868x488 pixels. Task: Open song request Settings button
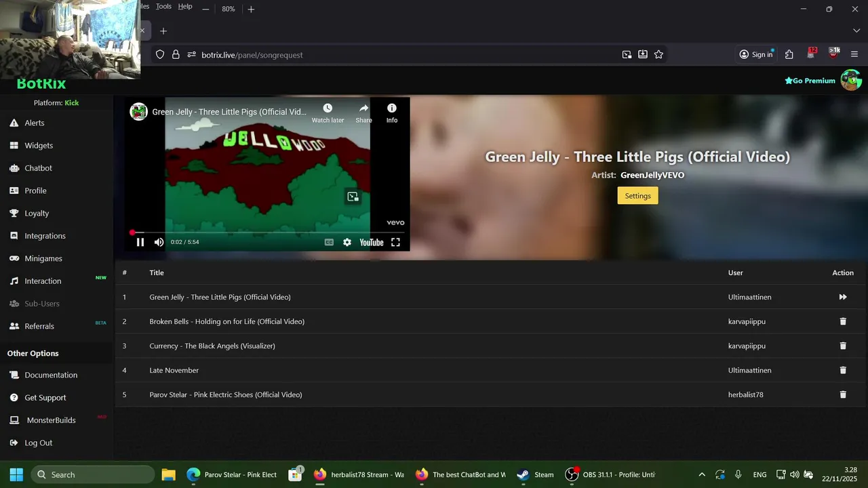coord(637,196)
